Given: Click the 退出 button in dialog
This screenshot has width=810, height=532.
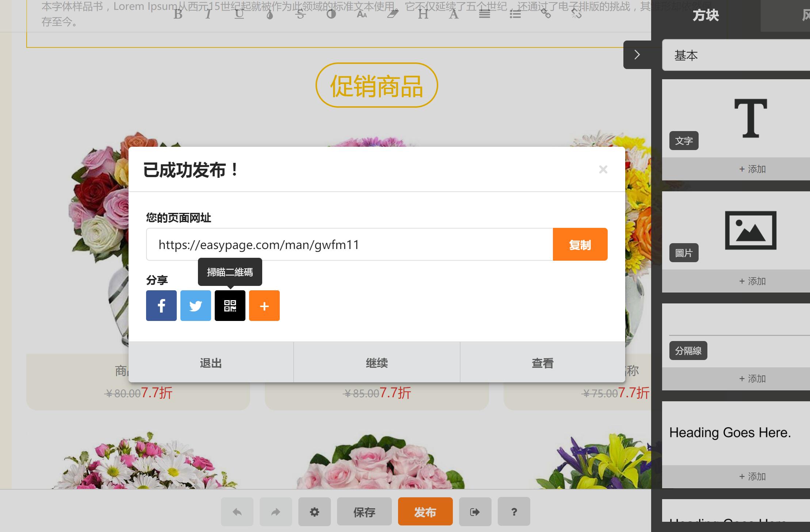Looking at the screenshot, I should pos(211,363).
